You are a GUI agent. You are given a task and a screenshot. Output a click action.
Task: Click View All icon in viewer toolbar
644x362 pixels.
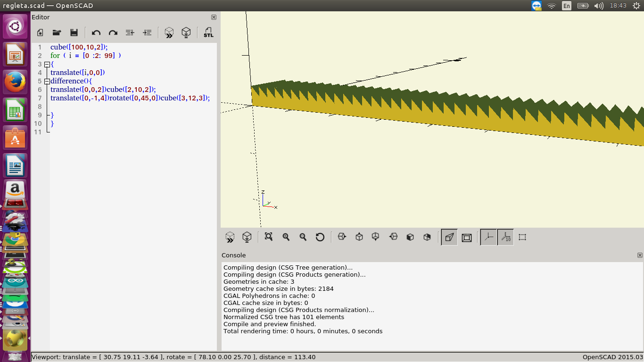[x=269, y=237]
